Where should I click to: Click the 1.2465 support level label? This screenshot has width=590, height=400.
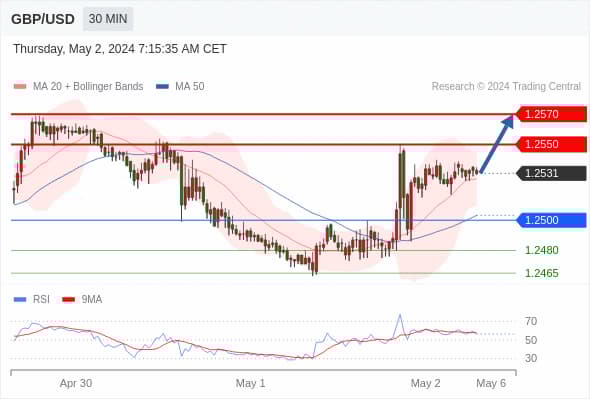(541, 273)
